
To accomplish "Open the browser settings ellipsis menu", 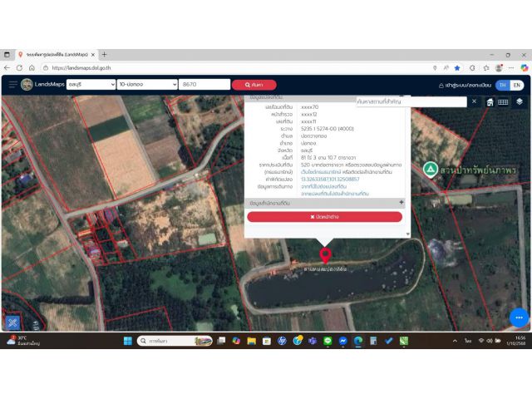I will coord(511,68).
